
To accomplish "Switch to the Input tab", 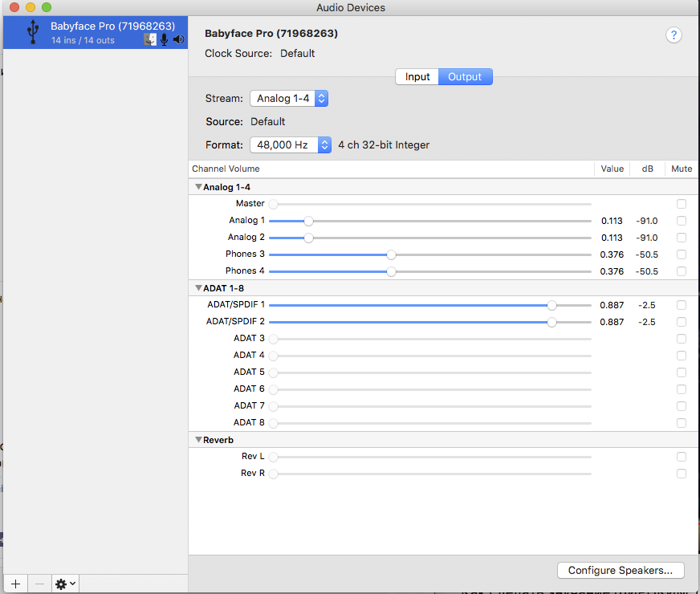I will click(417, 77).
